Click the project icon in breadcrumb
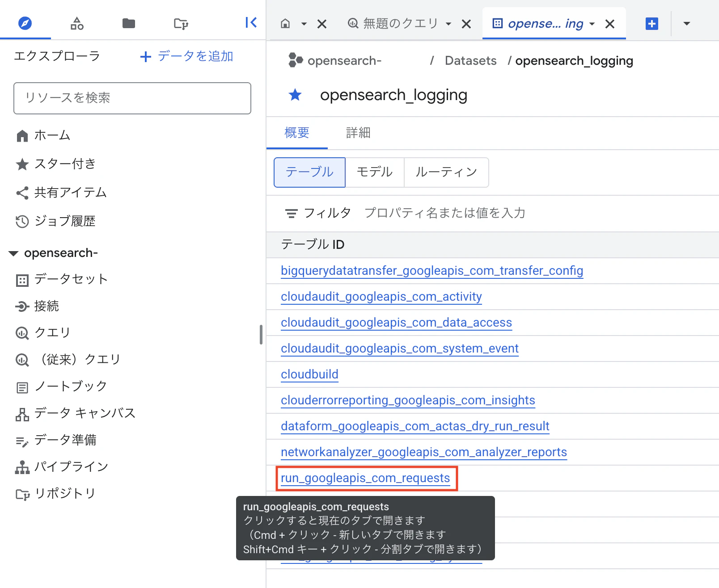This screenshot has width=719, height=588. 296,60
